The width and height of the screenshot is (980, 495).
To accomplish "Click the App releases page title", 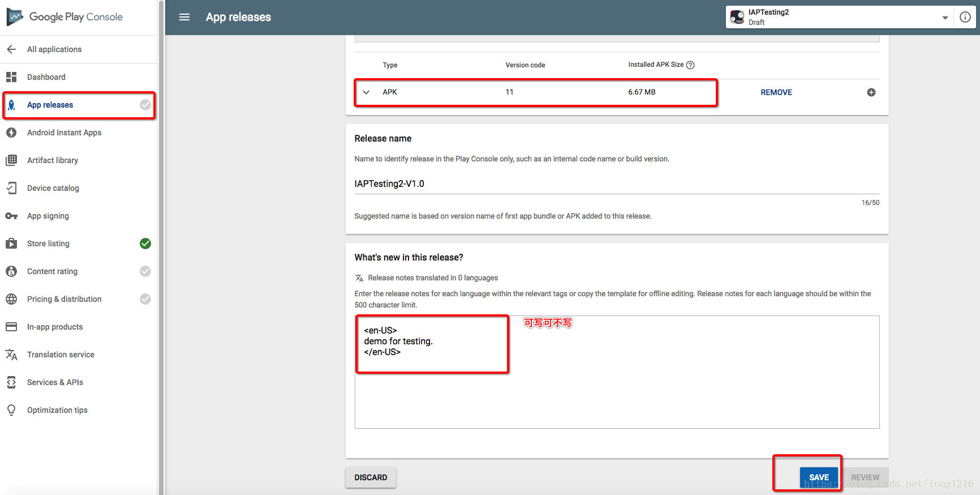I will click(238, 17).
